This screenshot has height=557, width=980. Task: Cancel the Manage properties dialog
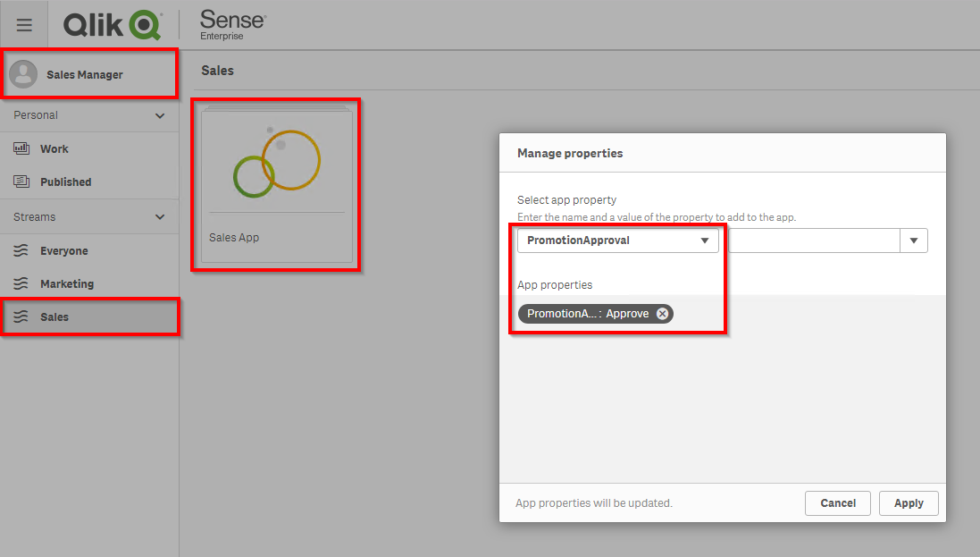pos(837,503)
